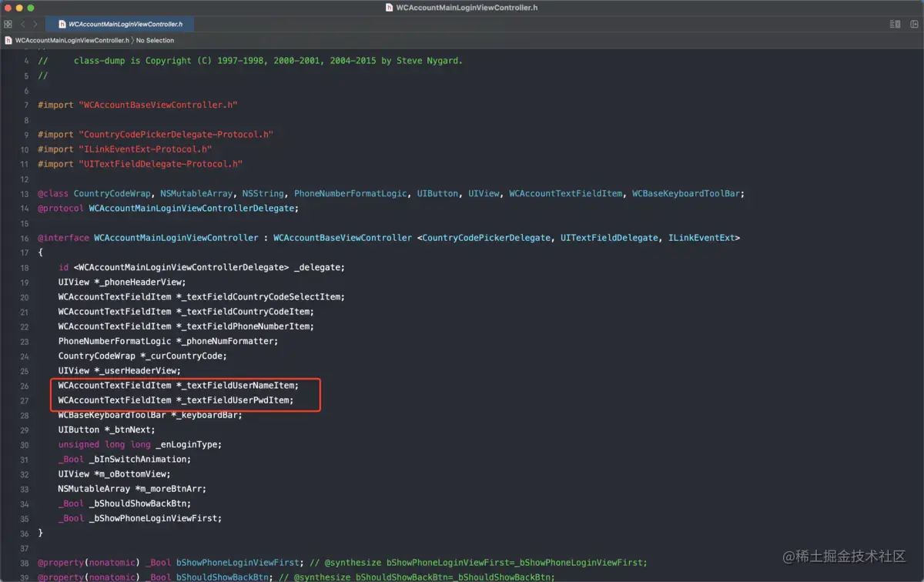
Task: Enter full screen with green button
Action: 31,8
